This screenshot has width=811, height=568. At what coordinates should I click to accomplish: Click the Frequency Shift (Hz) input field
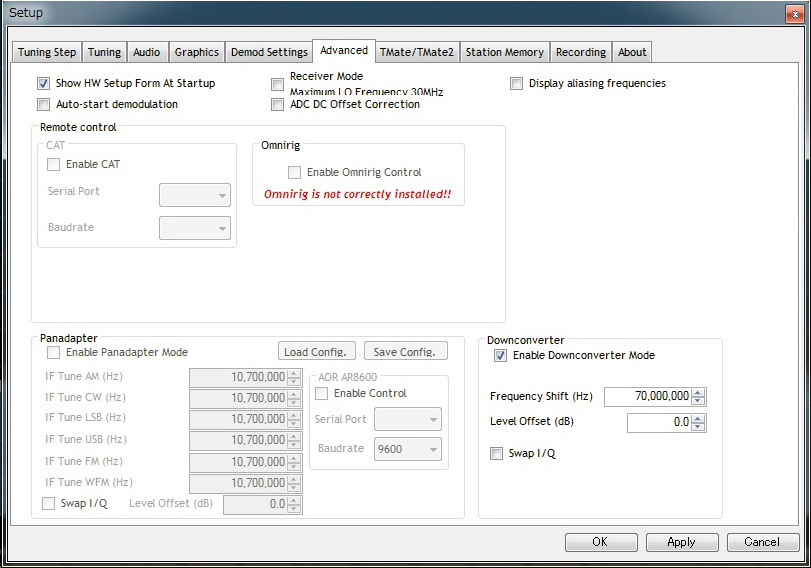648,397
